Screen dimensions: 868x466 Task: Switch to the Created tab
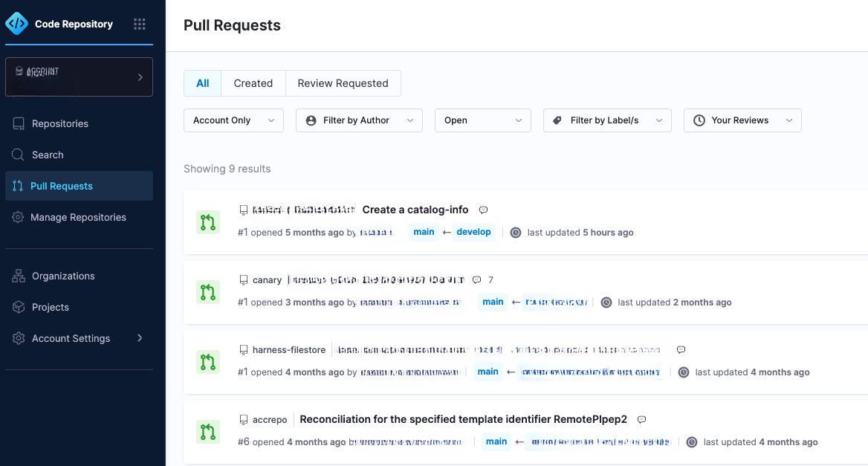point(253,83)
